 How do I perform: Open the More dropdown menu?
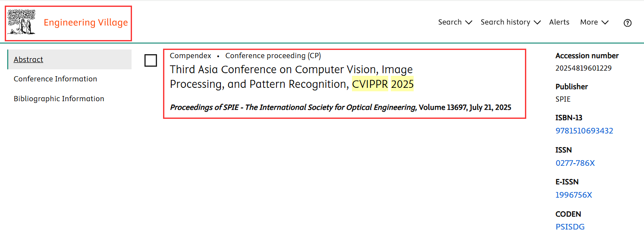tap(594, 22)
